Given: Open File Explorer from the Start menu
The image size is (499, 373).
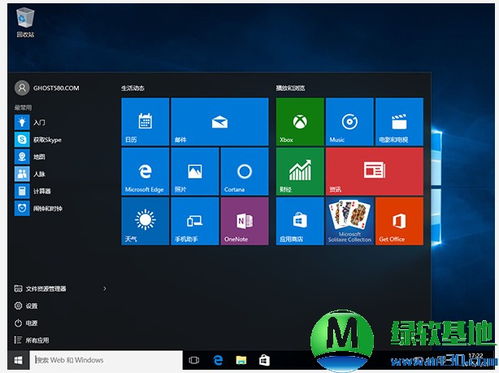Looking at the screenshot, I should tap(40, 289).
